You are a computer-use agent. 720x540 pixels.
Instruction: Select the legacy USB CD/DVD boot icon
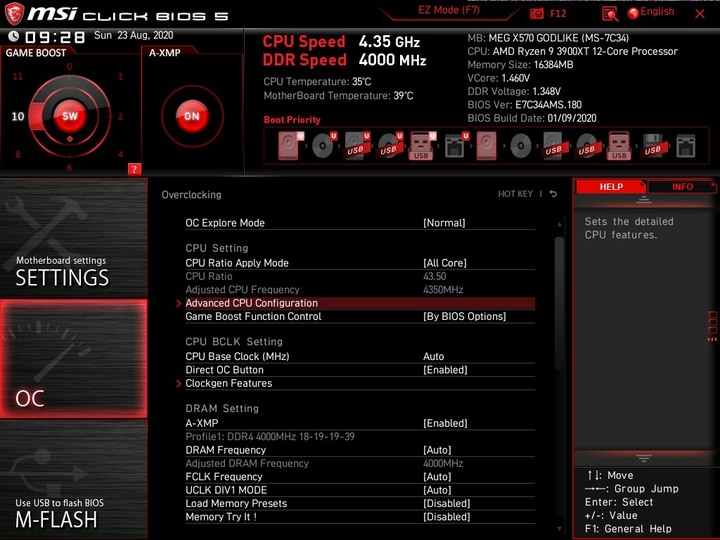pyautogui.click(x=586, y=146)
